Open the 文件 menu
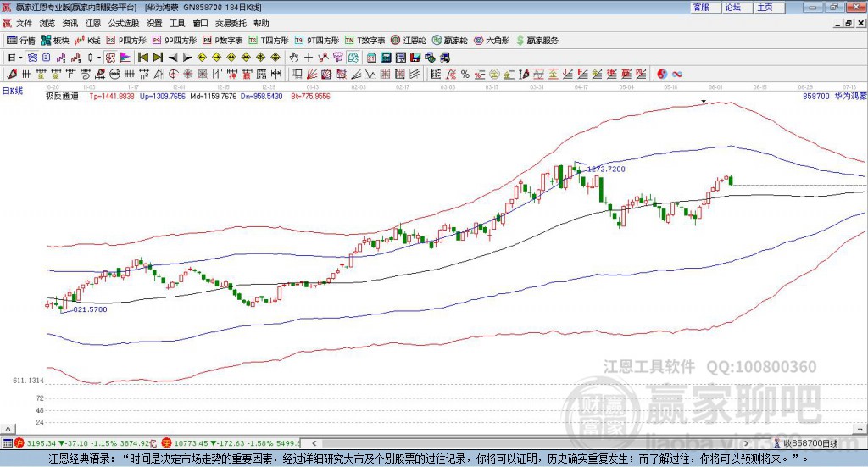Screen dimensions: 868x467 [25, 23]
